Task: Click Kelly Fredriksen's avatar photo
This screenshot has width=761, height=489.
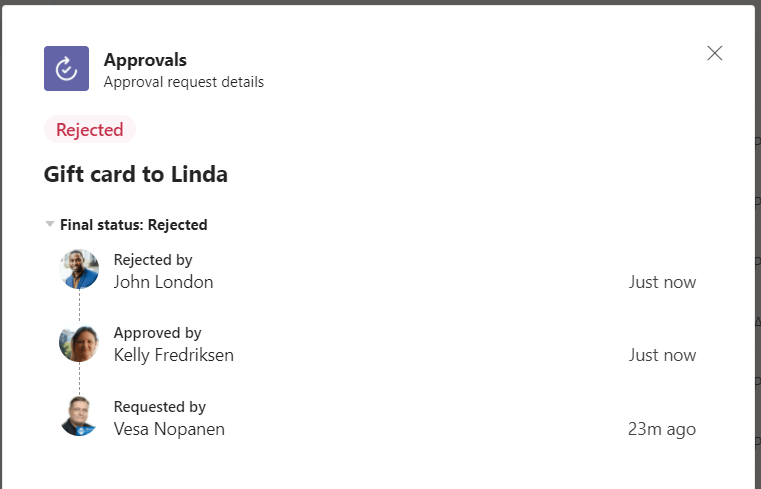Action: (x=79, y=343)
